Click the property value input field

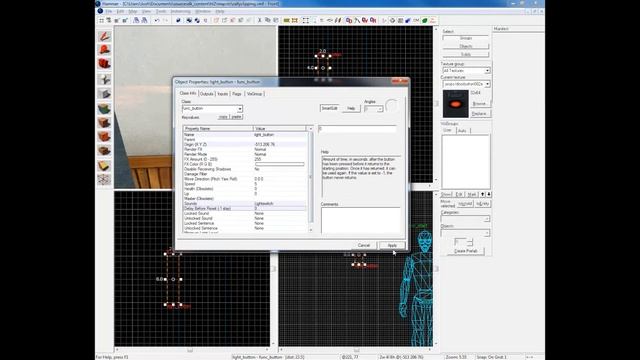click(x=357, y=129)
